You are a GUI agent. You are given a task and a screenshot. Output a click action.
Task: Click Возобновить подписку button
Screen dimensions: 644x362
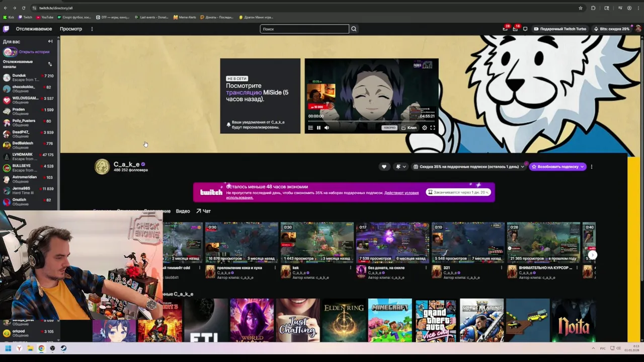pos(557,166)
